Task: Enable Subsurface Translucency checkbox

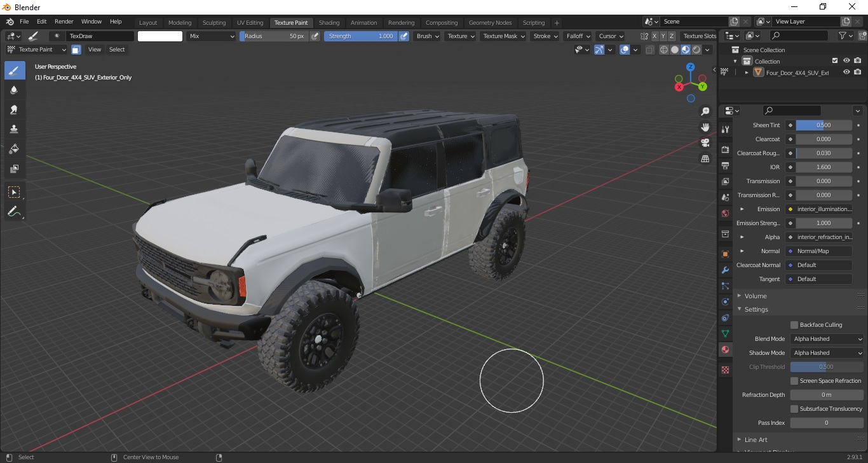Action: click(x=794, y=409)
